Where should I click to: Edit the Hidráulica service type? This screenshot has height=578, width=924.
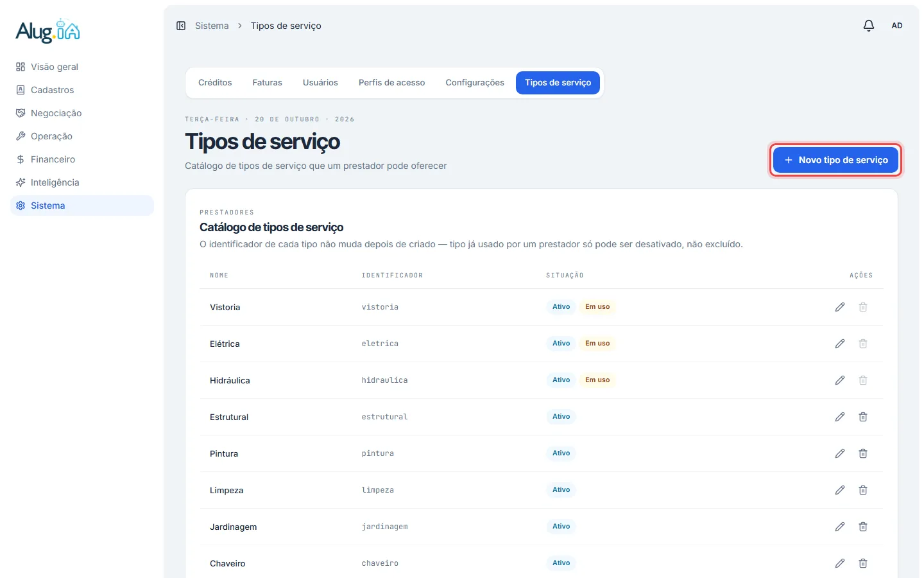[x=840, y=380]
